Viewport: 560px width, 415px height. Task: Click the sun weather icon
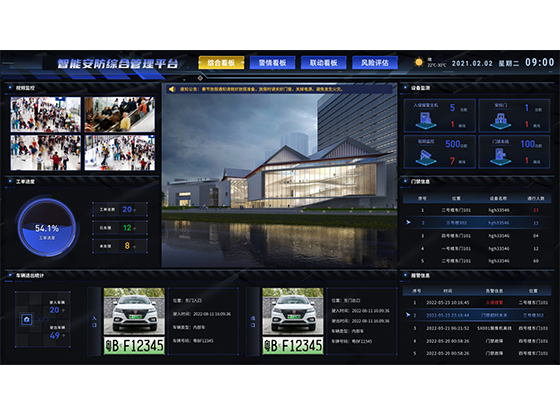click(419, 62)
